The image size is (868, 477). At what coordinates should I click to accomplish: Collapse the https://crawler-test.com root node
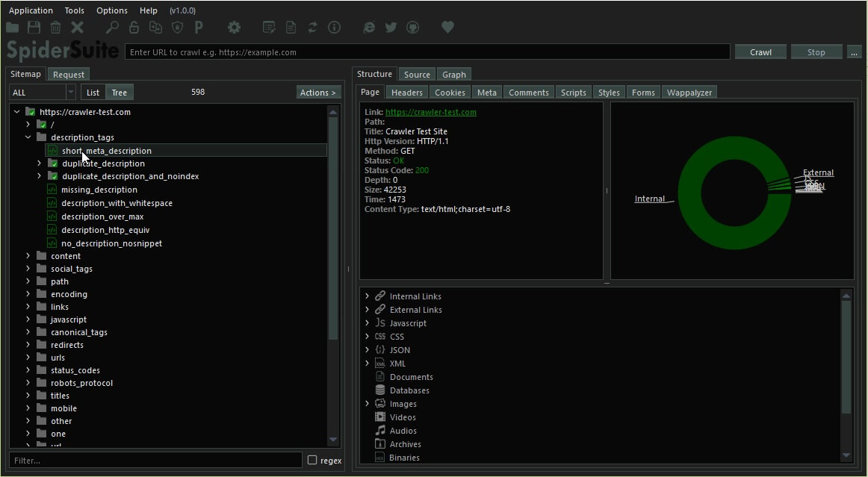pos(16,112)
